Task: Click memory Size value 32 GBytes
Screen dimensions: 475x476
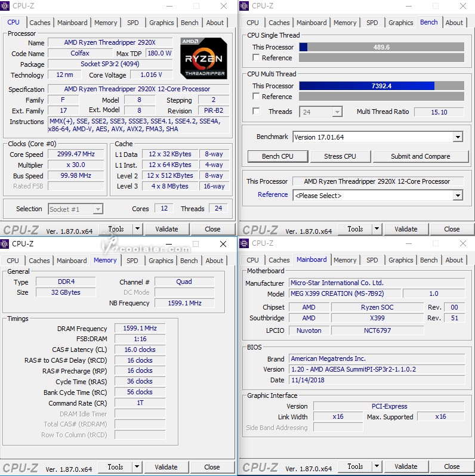Action: 66,292
